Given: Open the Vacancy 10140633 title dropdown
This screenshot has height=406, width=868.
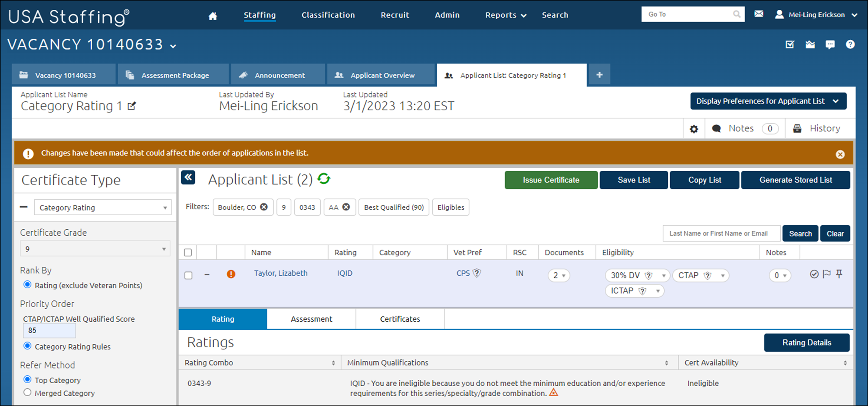Looking at the screenshot, I should pos(173,46).
